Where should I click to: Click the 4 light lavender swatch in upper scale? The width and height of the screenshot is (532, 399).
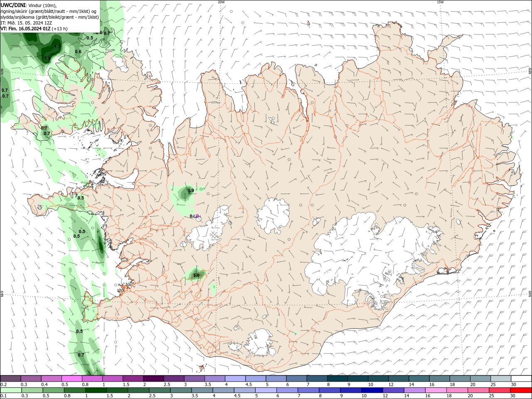[235, 379]
